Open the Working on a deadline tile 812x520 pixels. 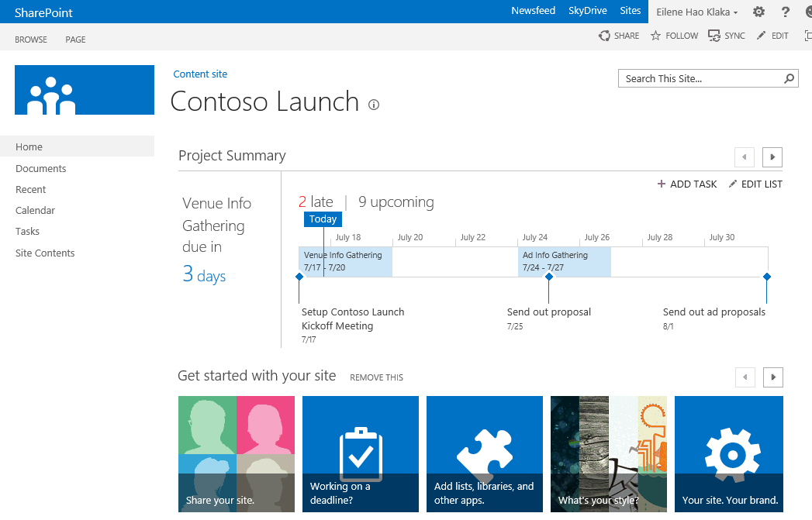[x=360, y=454]
